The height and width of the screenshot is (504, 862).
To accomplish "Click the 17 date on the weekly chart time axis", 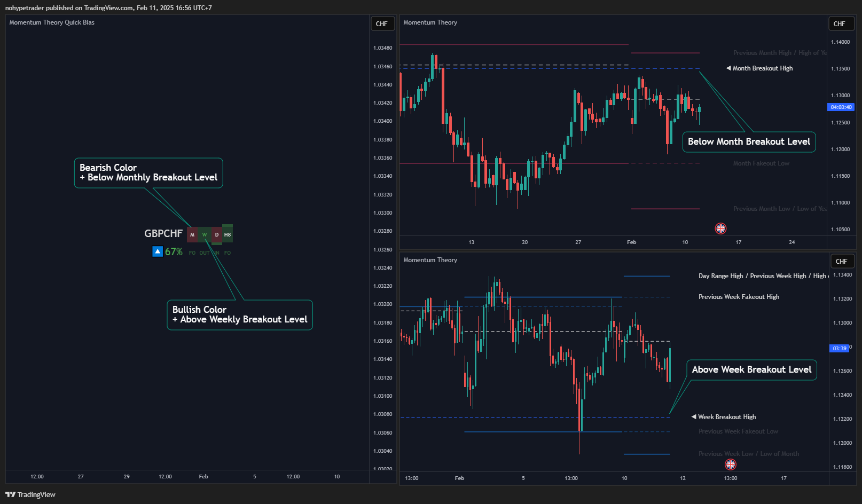I will coord(783,478).
